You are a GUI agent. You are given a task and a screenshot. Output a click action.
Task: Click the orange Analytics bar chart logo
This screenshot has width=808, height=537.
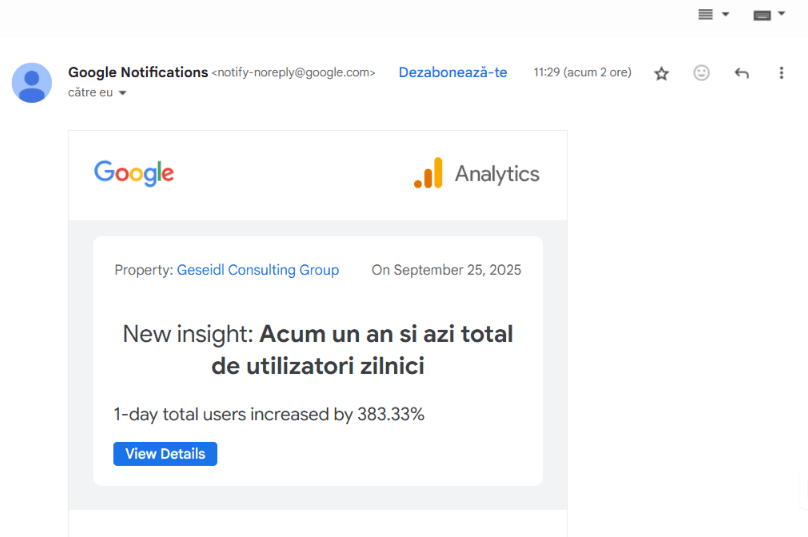click(x=428, y=173)
